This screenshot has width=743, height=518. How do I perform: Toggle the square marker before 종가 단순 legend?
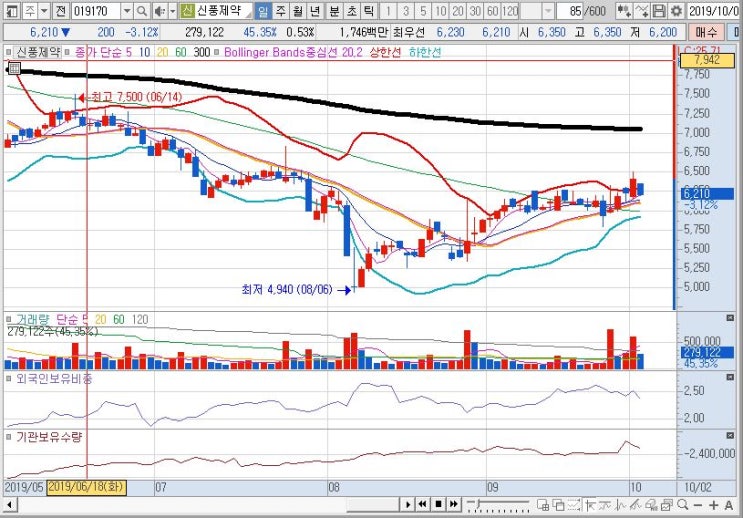67,52
